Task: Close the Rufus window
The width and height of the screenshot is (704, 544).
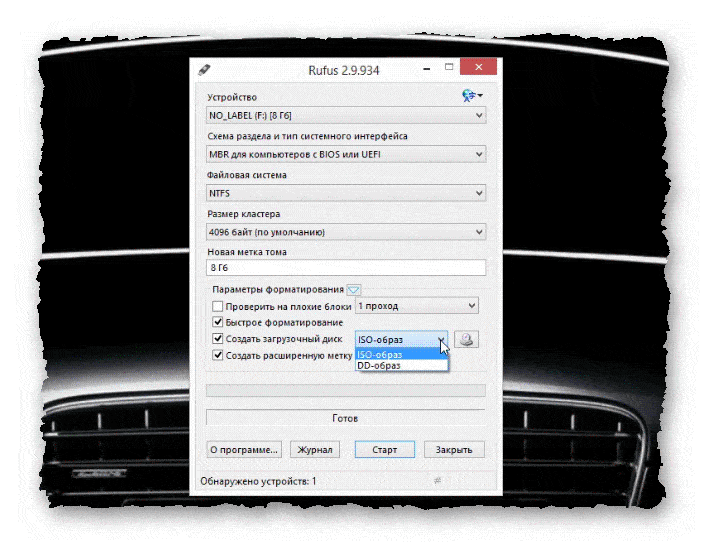Action: (479, 67)
